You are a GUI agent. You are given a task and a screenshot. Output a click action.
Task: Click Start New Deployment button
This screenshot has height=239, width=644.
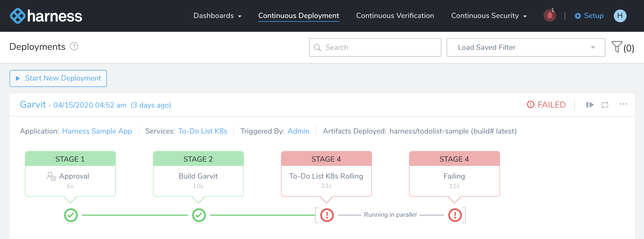click(x=58, y=78)
